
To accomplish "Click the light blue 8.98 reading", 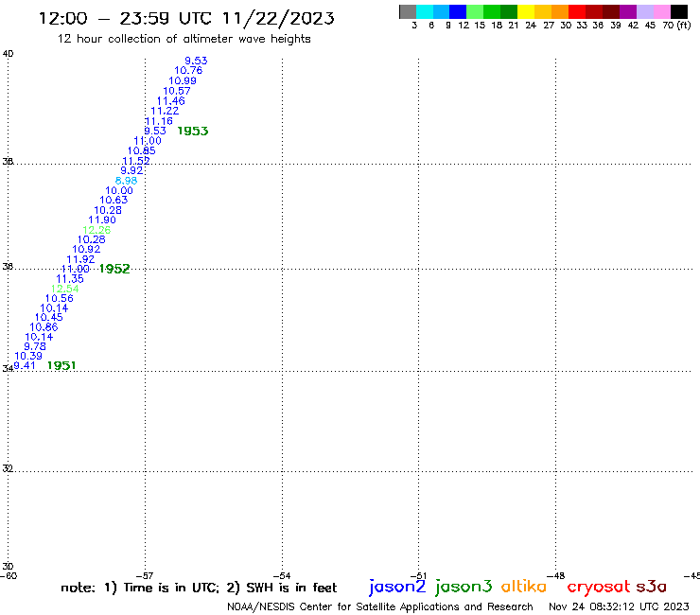I will point(127,181).
